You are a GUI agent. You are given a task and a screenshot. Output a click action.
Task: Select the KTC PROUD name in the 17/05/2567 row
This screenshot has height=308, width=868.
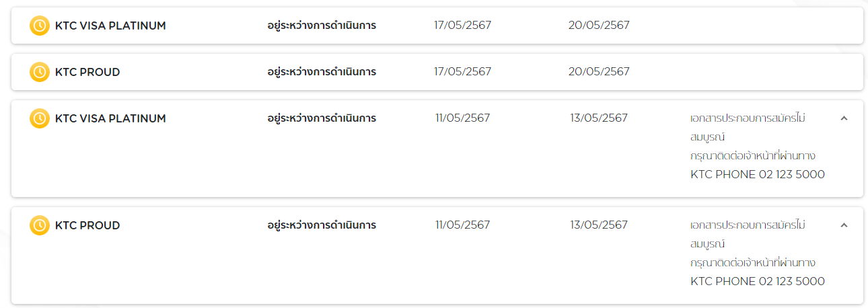coord(87,72)
